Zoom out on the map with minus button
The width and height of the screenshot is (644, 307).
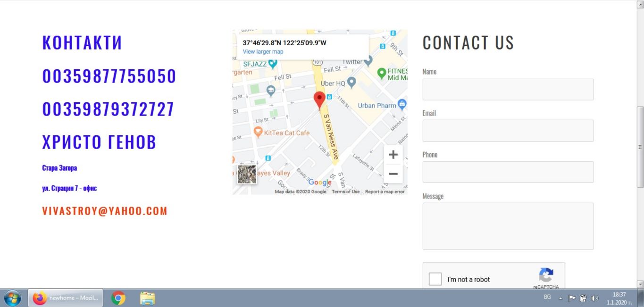click(x=393, y=174)
